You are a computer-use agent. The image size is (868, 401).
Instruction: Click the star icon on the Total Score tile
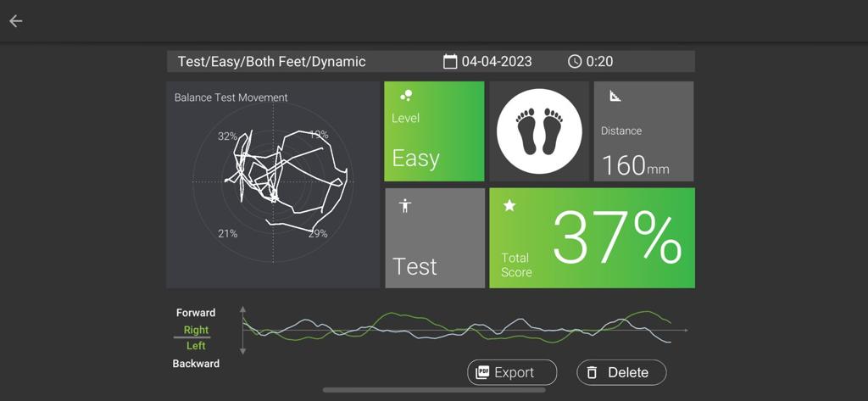(509, 205)
